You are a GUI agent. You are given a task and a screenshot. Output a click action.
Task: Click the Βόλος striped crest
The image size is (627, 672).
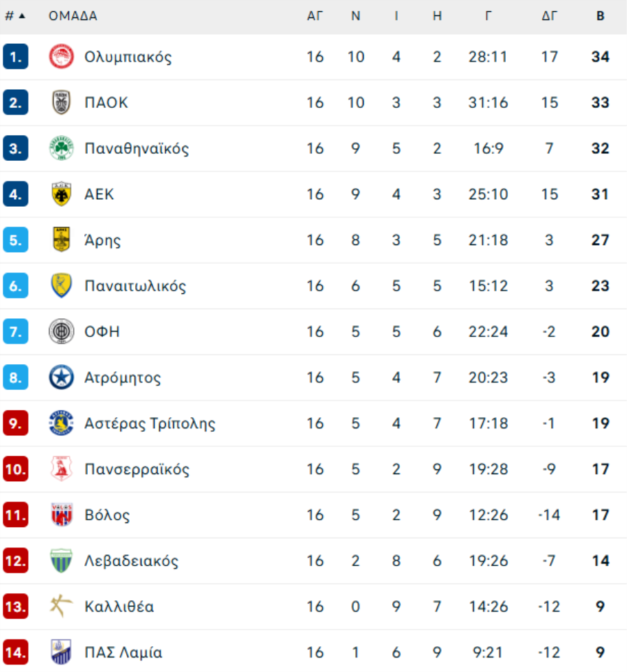click(x=61, y=515)
